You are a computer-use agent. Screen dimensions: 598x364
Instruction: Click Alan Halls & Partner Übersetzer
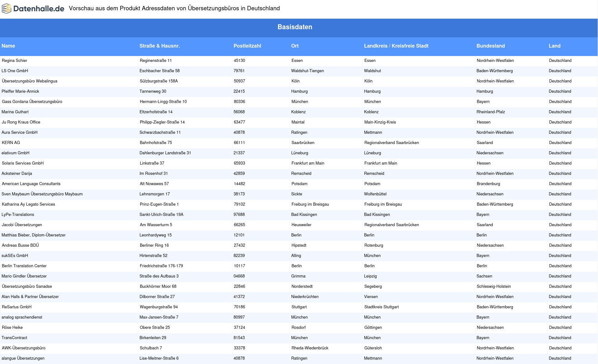[x=30, y=297]
